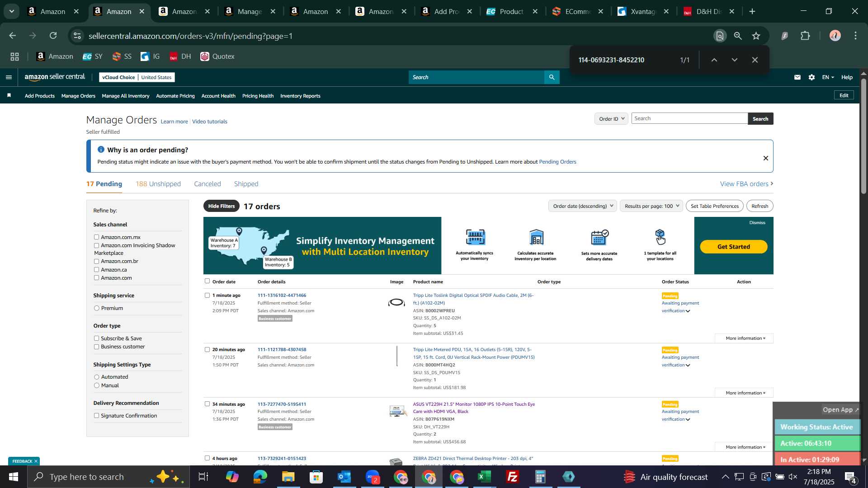Reload the page with the browser refresh icon
The height and width of the screenshot is (488, 868).
click(x=53, y=36)
